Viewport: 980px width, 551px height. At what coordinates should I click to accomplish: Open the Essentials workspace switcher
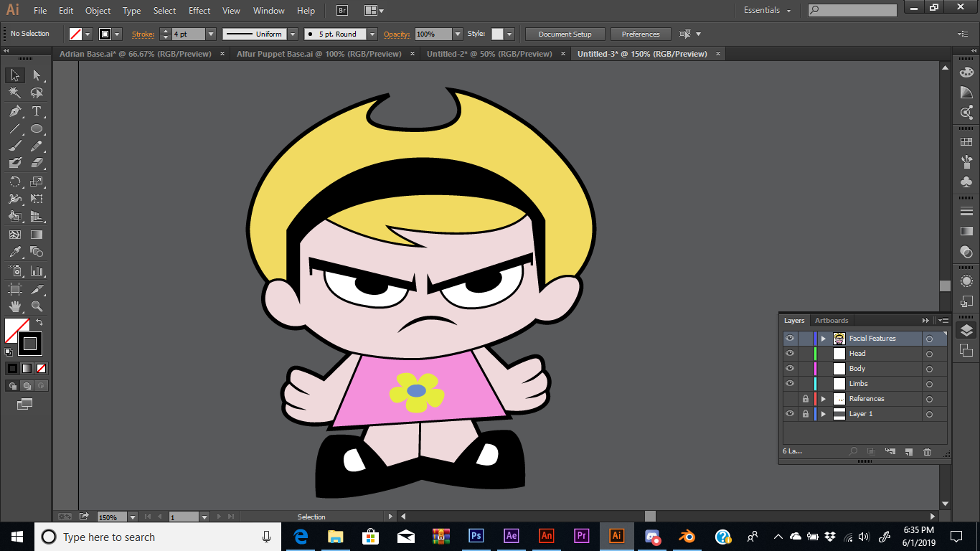coord(767,10)
